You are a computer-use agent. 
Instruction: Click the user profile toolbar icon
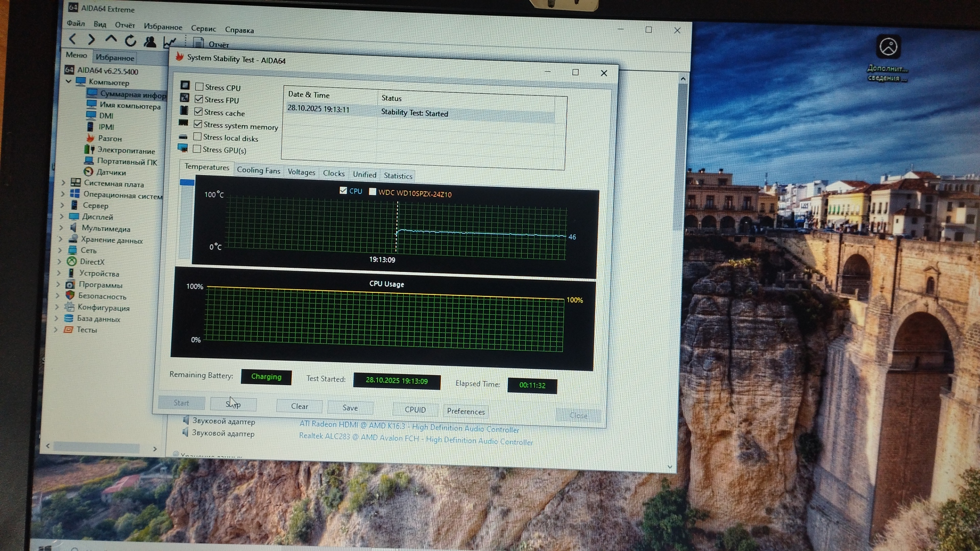tap(150, 42)
